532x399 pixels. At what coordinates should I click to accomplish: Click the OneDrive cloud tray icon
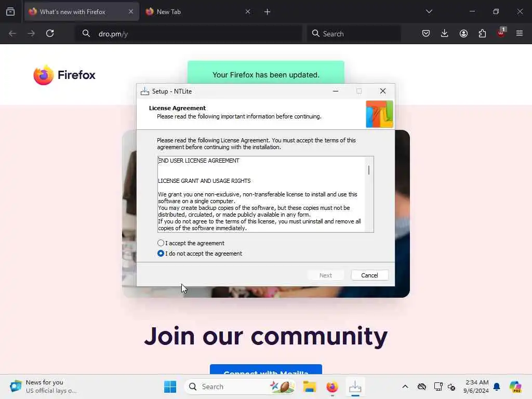[422, 387]
